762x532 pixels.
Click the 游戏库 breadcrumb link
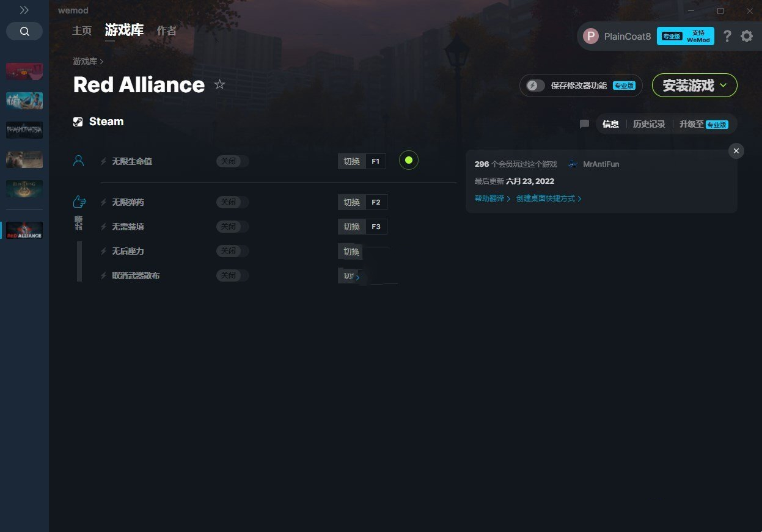point(85,61)
